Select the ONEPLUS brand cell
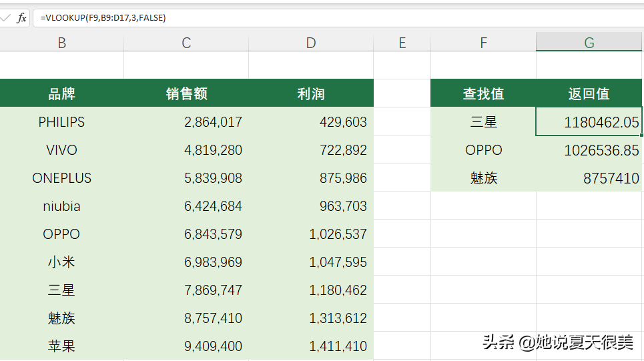 point(61,177)
